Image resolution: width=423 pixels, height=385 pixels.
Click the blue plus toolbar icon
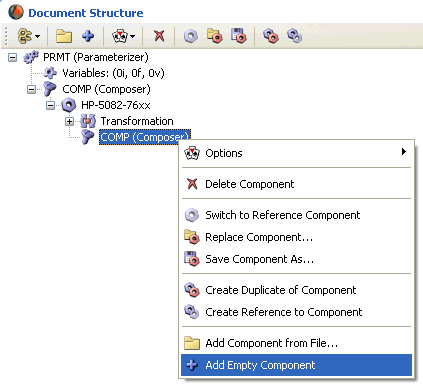tap(88, 36)
